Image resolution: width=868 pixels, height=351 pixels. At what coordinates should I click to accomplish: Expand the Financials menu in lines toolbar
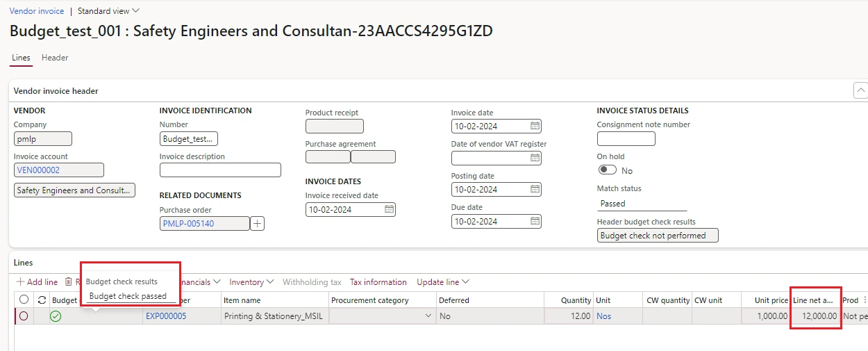point(200,282)
